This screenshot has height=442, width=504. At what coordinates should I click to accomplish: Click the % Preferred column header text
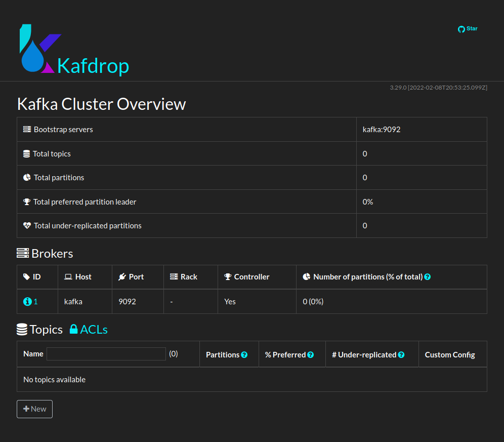285,355
